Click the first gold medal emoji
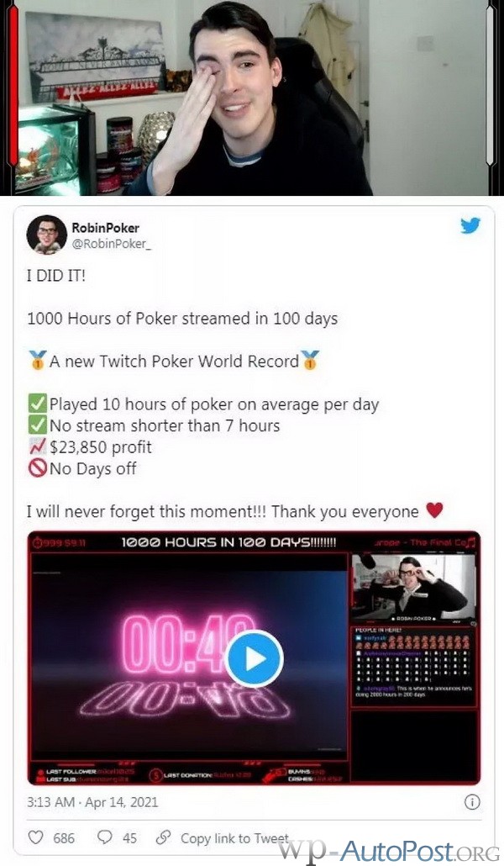 [38, 362]
